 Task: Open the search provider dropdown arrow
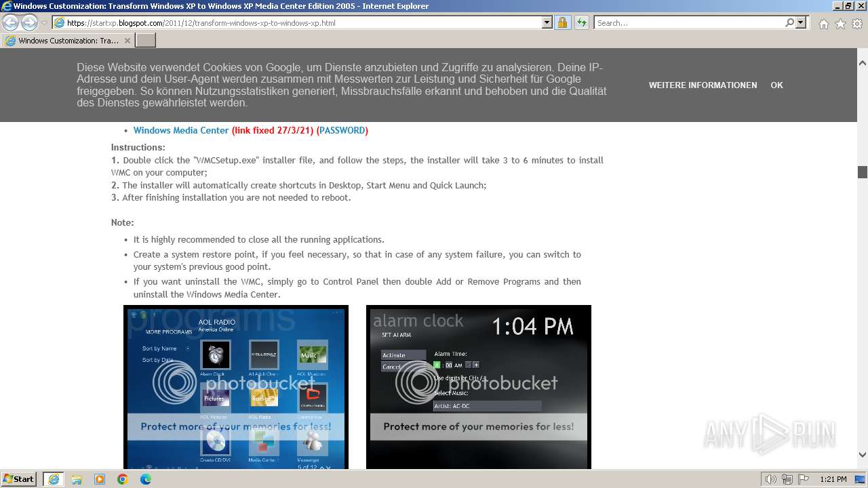pyautogui.click(x=802, y=22)
